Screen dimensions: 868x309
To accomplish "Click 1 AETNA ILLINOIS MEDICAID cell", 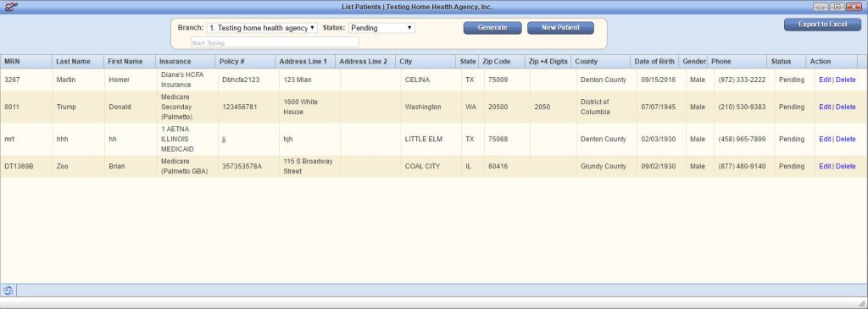I will click(x=177, y=140).
